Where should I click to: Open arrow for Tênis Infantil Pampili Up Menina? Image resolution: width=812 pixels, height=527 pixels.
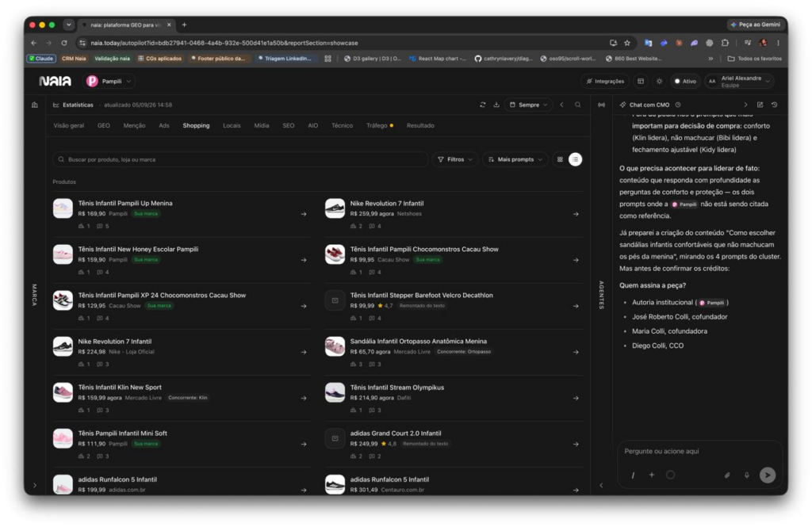(304, 214)
